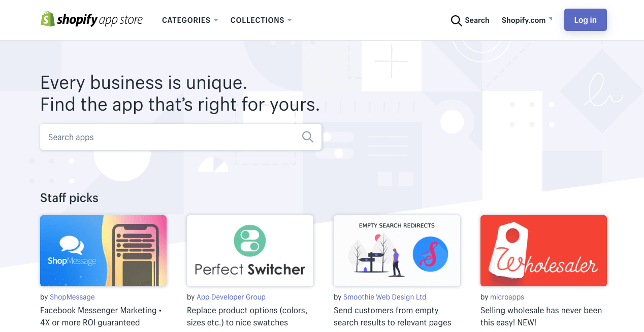This screenshot has height=332, width=644.
Task: Visit the ShopMessage developer link
Action: tap(72, 297)
